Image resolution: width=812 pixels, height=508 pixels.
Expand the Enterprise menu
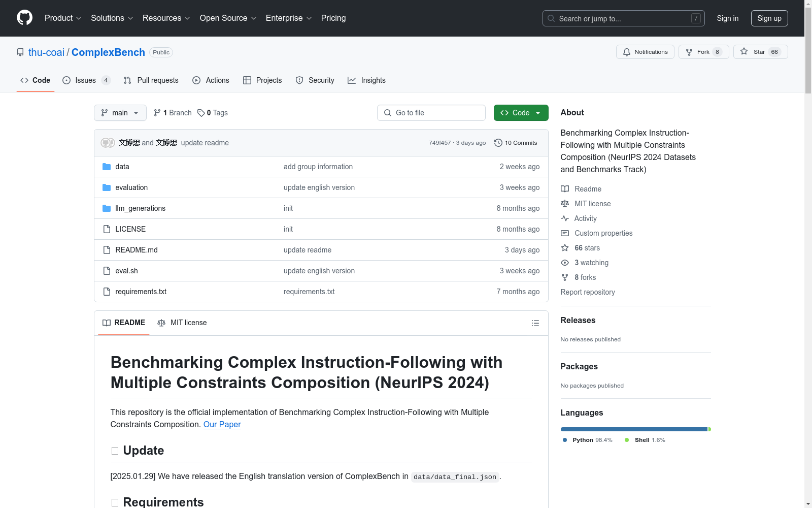pyautogui.click(x=289, y=18)
